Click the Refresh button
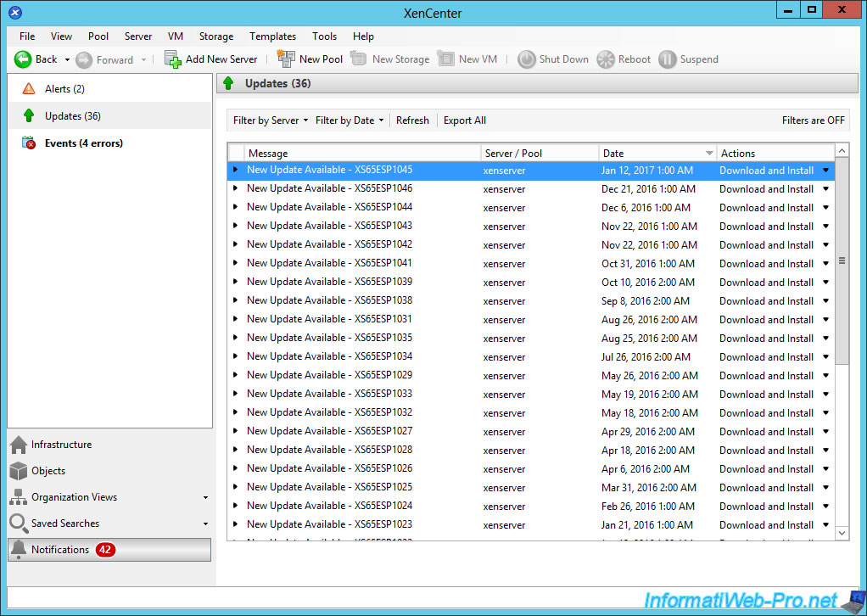This screenshot has width=867, height=616. (x=412, y=120)
